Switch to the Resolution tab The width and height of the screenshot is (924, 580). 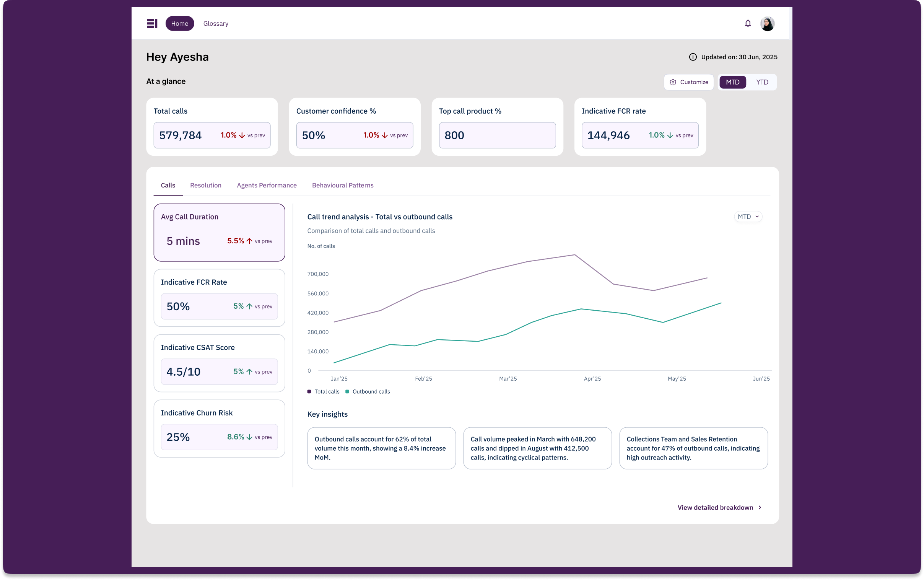205,185
